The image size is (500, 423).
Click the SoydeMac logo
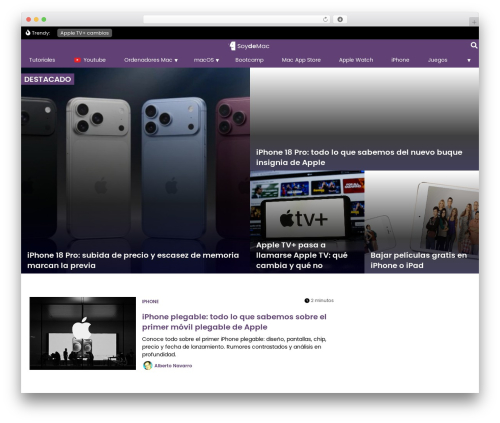click(249, 46)
